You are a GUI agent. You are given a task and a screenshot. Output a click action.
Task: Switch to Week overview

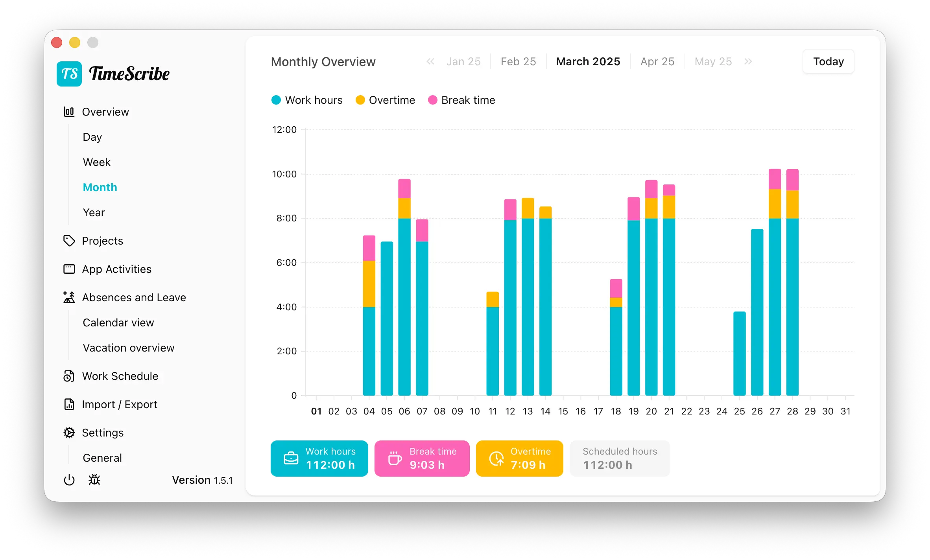tap(97, 162)
